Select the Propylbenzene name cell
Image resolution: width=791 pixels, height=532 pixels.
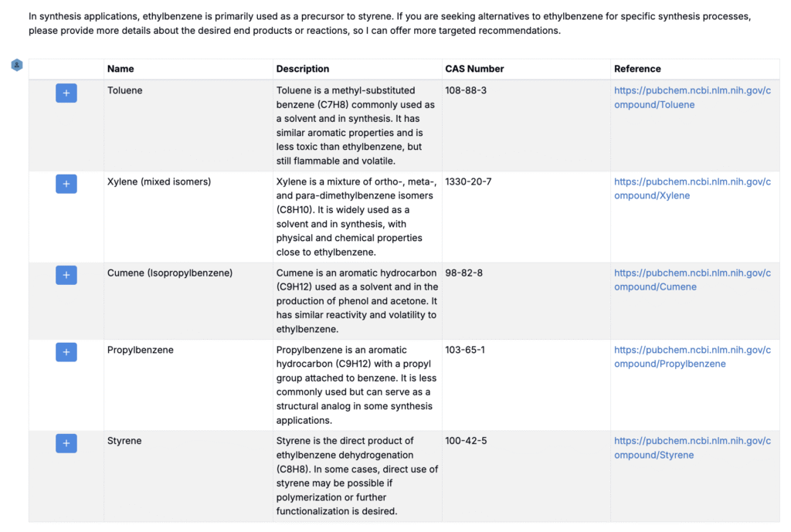(141, 350)
